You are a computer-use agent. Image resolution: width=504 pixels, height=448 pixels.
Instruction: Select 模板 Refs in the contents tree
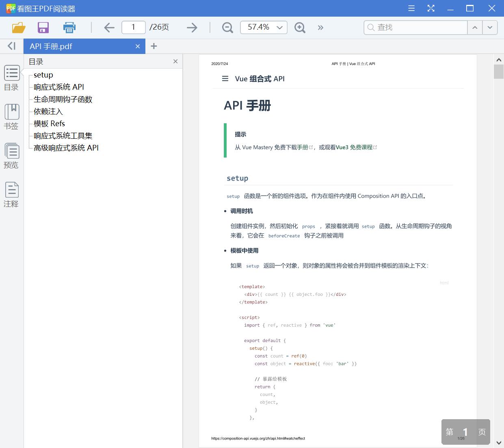(x=49, y=124)
